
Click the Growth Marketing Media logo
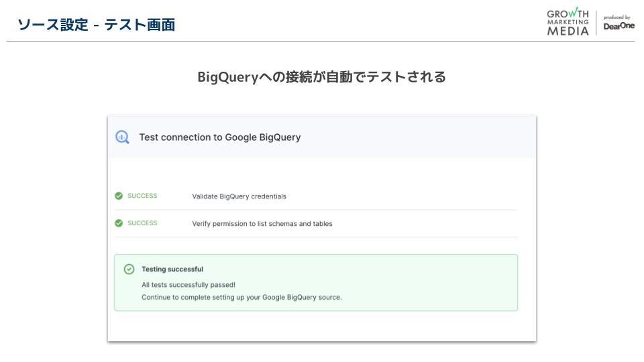coord(568,22)
